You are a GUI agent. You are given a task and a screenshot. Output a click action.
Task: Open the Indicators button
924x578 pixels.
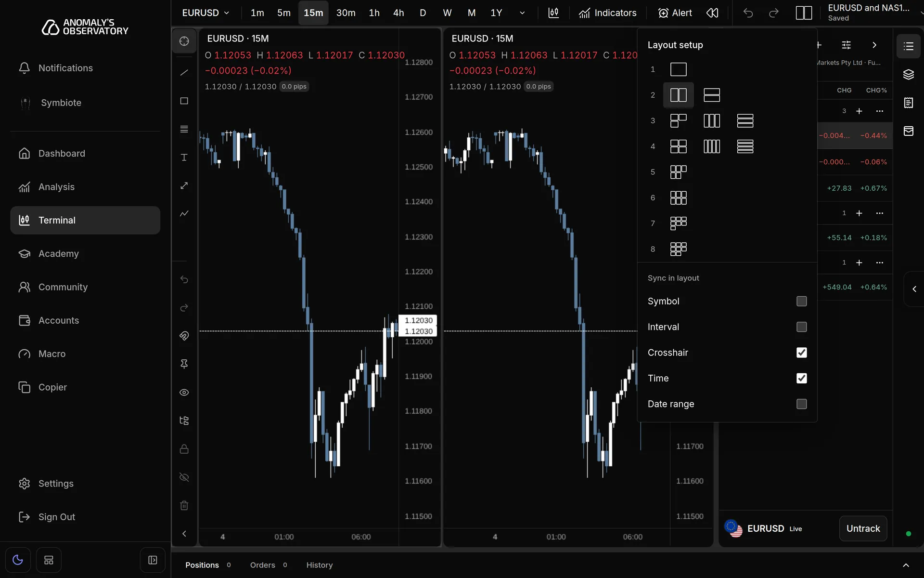(607, 13)
